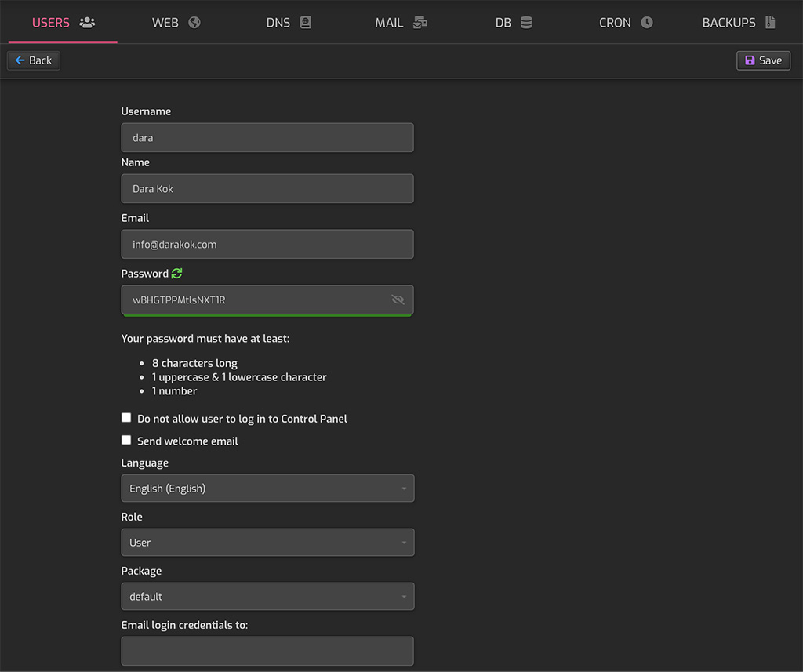Click the Language field label
This screenshot has height=672, width=803.
pyautogui.click(x=145, y=463)
